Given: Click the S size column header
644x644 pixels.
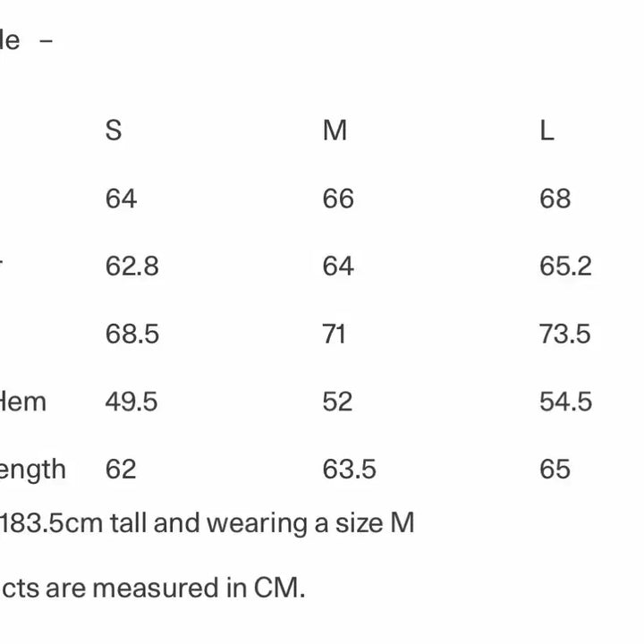Looking at the screenshot, I should tap(114, 131).
